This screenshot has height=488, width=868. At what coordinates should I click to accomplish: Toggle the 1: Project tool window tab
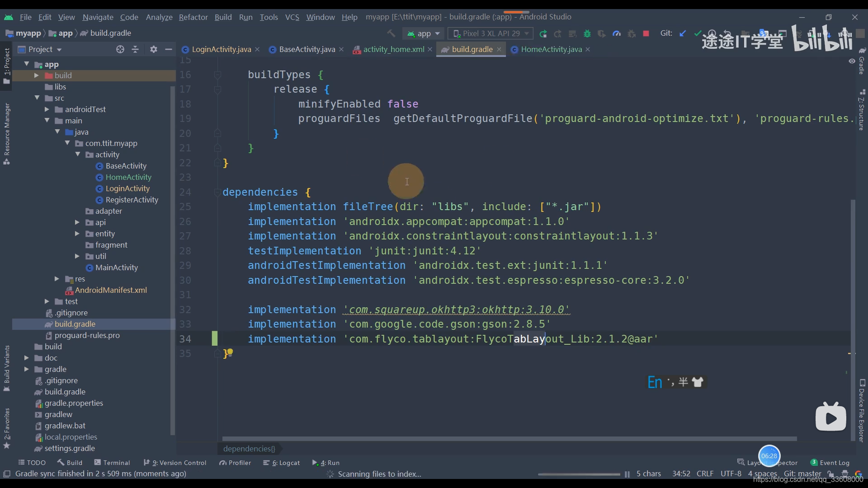[7, 65]
